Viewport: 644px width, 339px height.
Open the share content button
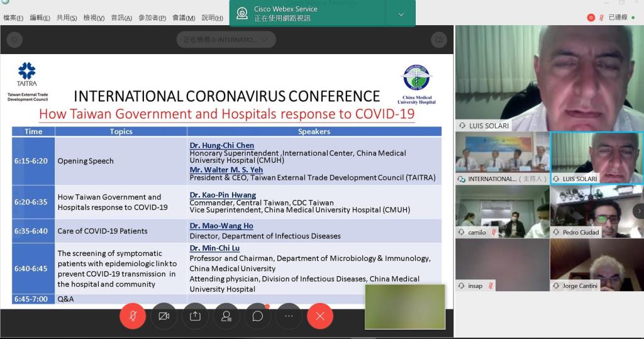(x=195, y=316)
